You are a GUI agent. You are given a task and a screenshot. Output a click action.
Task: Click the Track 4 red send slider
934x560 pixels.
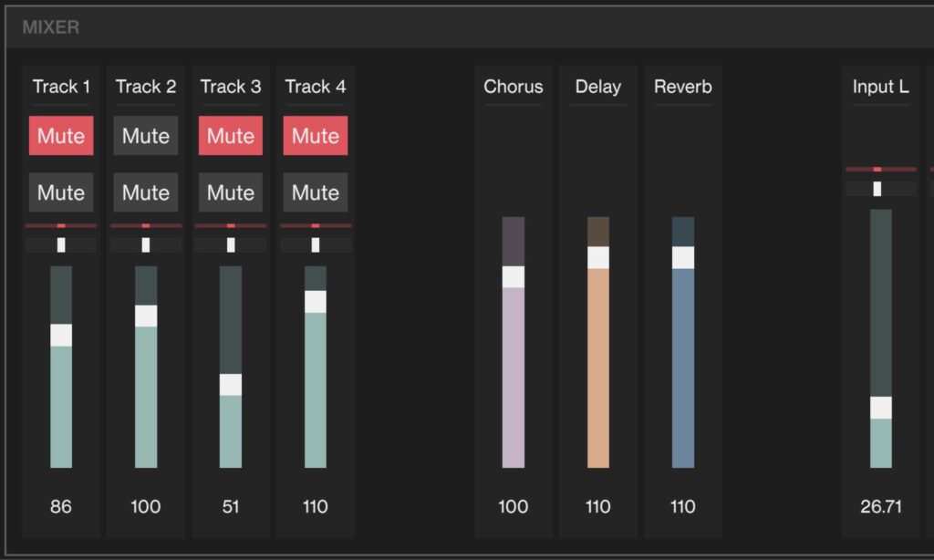[316, 226]
